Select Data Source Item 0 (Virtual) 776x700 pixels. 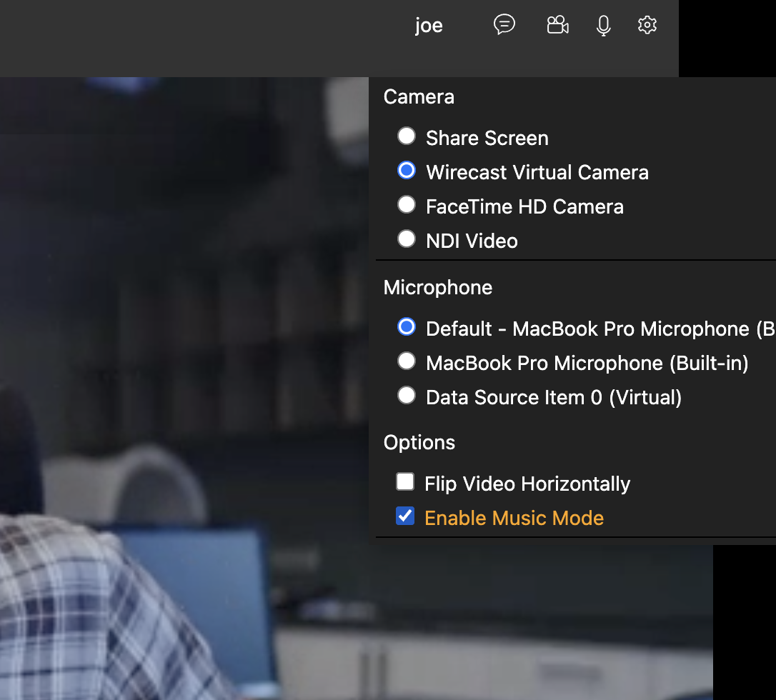[x=407, y=395]
